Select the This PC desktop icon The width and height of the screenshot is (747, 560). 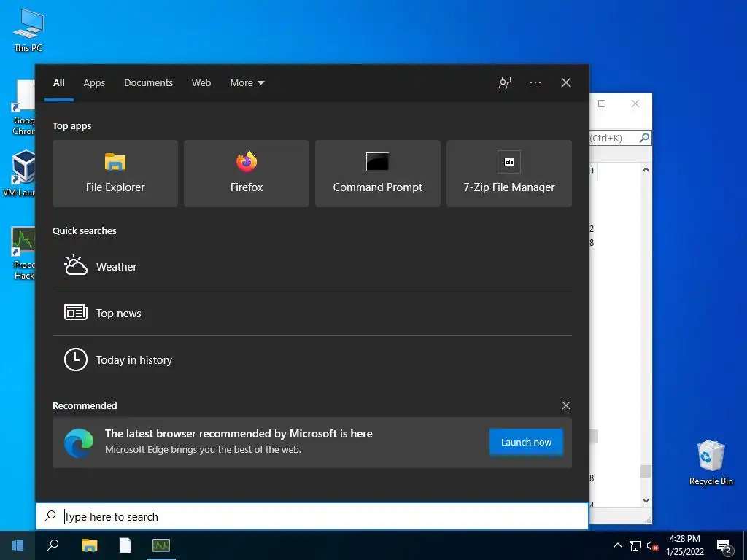[x=28, y=30]
